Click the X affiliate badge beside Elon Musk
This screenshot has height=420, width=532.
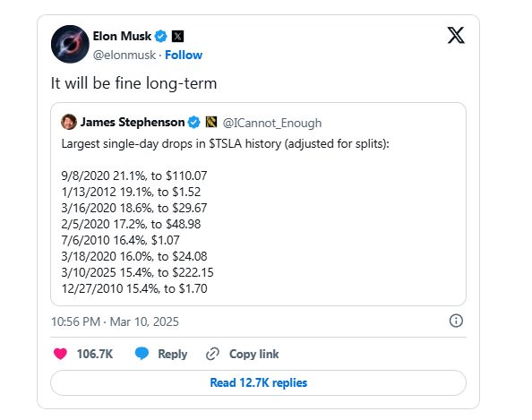click(x=178, y=36)
